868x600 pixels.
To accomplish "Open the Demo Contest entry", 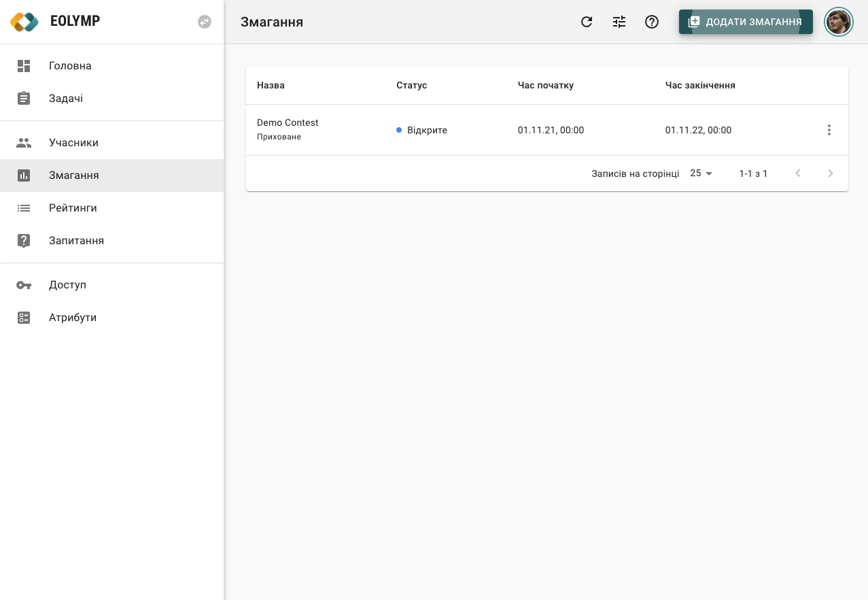I will [288, 123].
